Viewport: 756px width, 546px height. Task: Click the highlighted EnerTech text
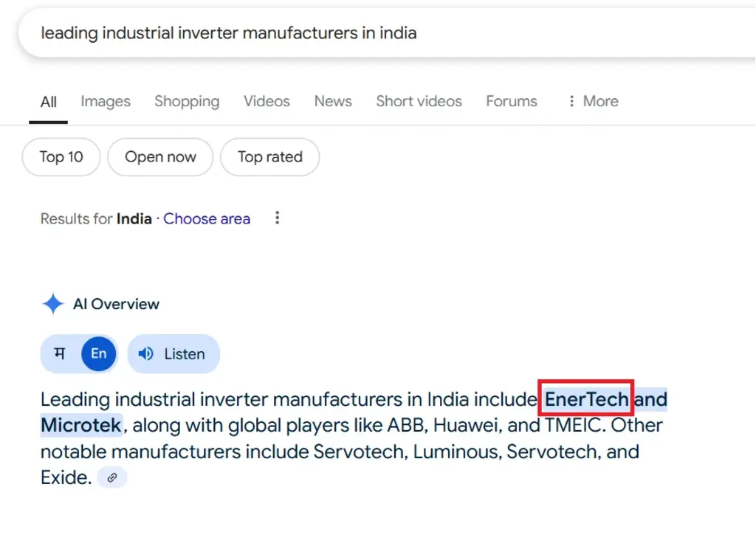(586, 400)
